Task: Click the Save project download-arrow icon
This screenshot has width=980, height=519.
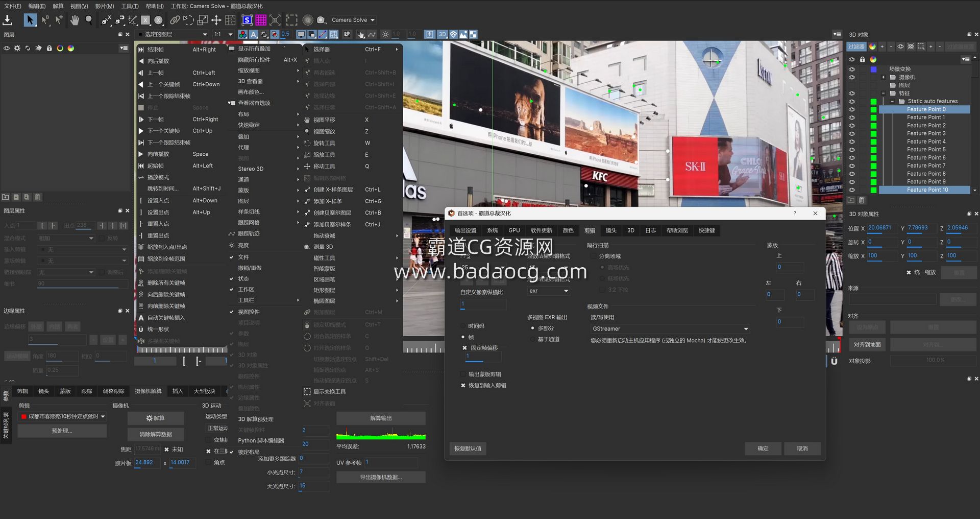Action: coord(8,20)
